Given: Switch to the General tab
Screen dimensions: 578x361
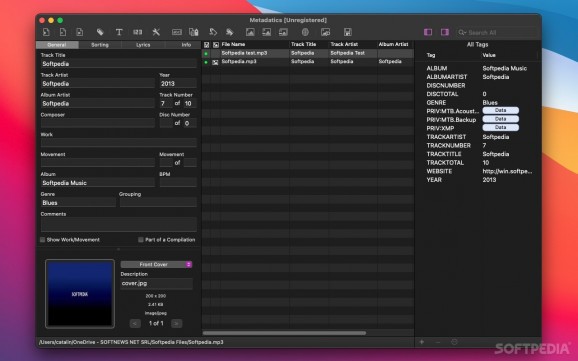Looking at the screenshot, I should tap(57, 45).
